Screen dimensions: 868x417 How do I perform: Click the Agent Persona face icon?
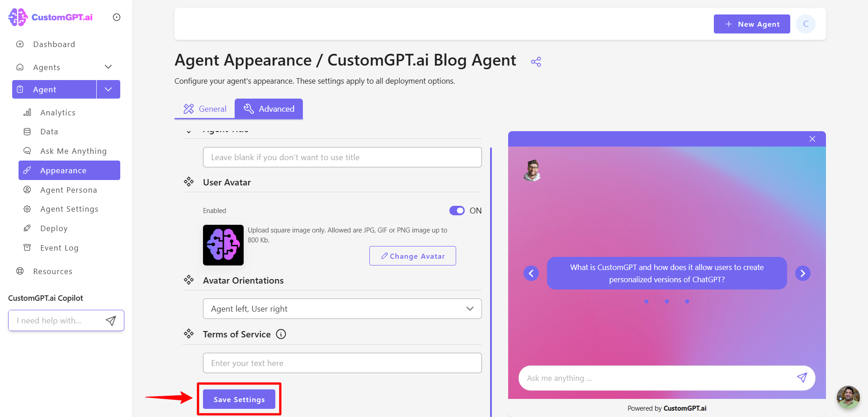click(27, 190)
